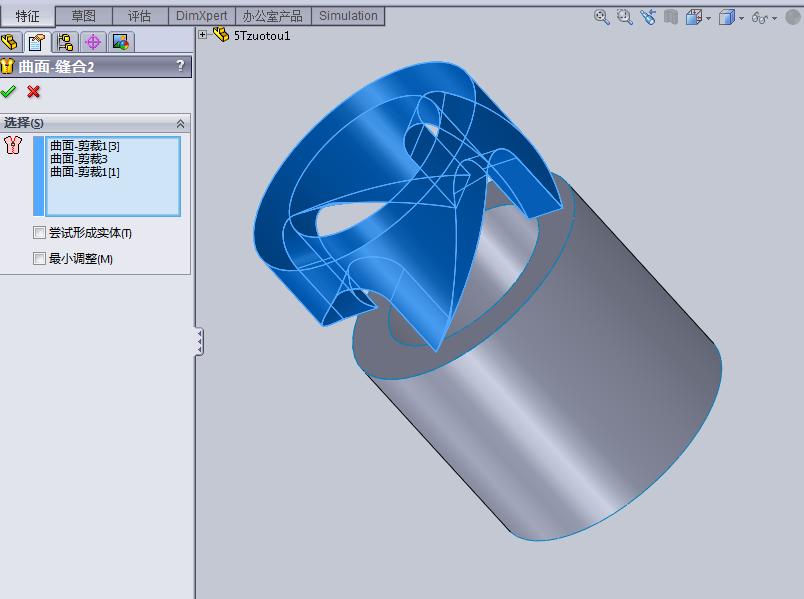Select 曲面-剪裁1[1] in selection list
Image resolution: width=804 pixels, height=599 pixels.
[85, 172]
